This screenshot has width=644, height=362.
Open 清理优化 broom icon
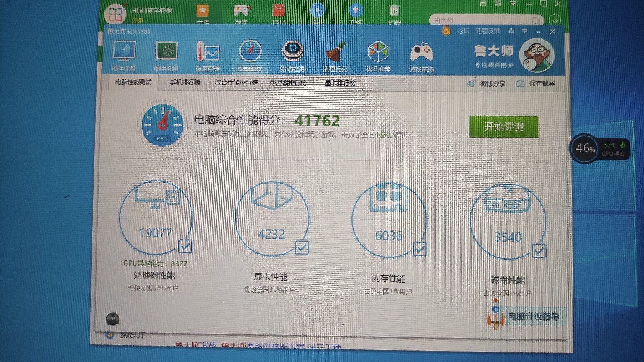(335, 56)
